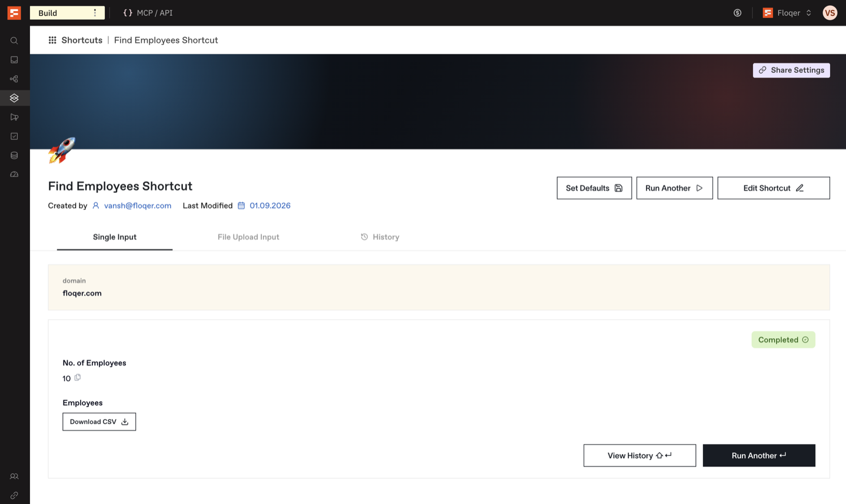Go to Shortcuts in the breadcrumb

(x=82, y=40)
